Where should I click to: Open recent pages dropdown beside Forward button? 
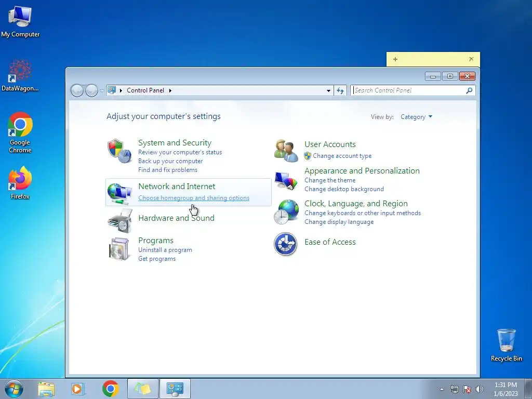pos(101,91)
